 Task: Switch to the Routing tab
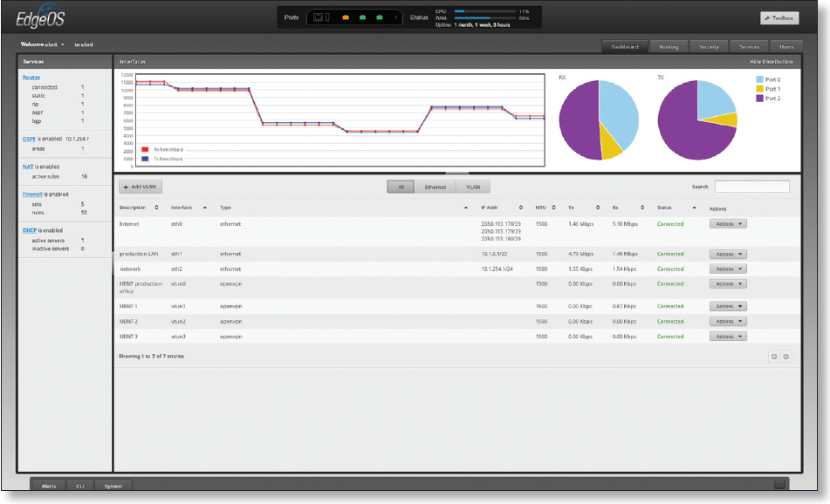669,46
